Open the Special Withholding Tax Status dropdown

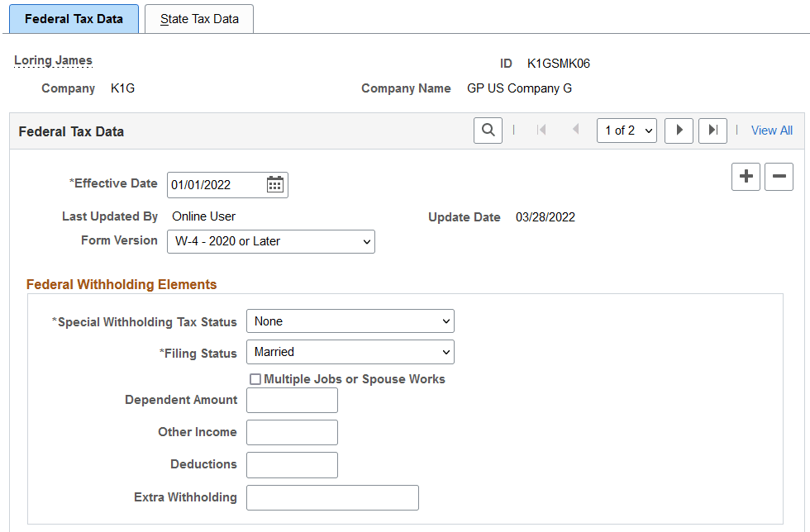click(x=350, y=321)
